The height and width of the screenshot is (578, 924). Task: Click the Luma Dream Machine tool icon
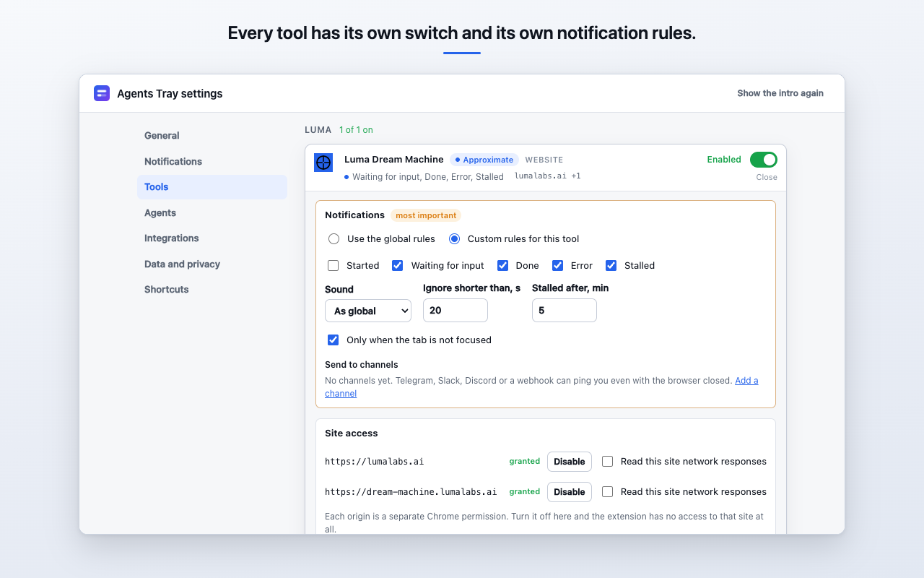pyautogui.click(x=323, y=163)
